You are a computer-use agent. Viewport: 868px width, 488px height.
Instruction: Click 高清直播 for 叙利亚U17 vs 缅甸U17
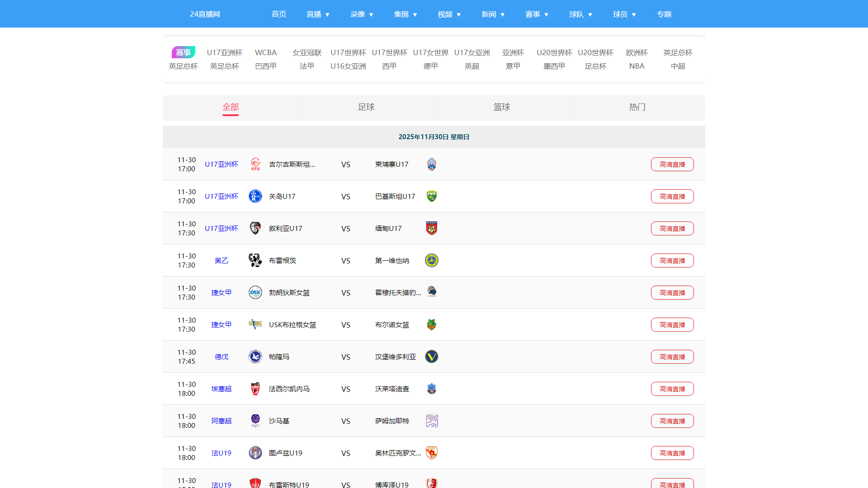672,228
